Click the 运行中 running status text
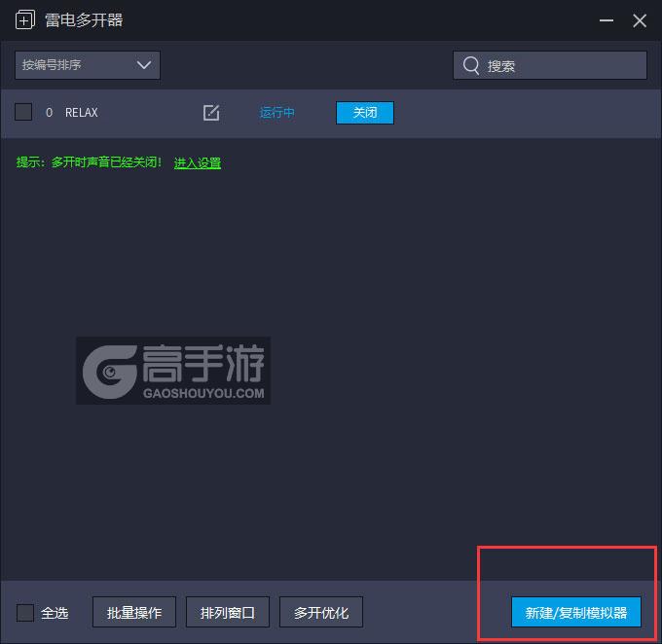The width and height of the screenshot is (662, 644). [x=276, y=113]
